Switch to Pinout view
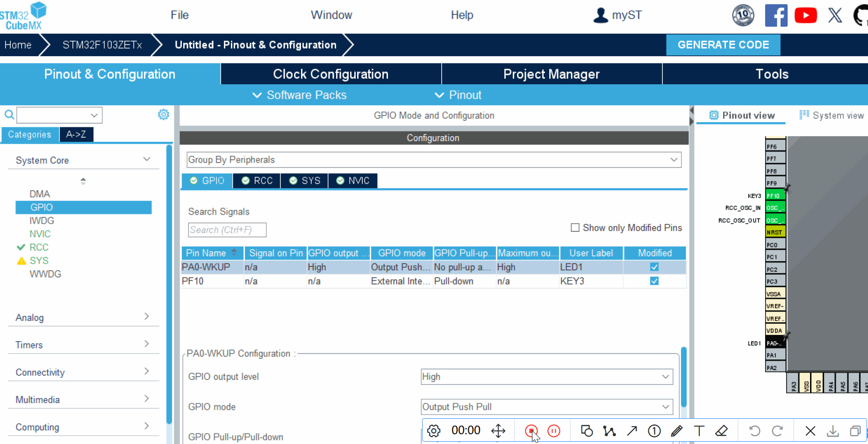 pos(742,115)
